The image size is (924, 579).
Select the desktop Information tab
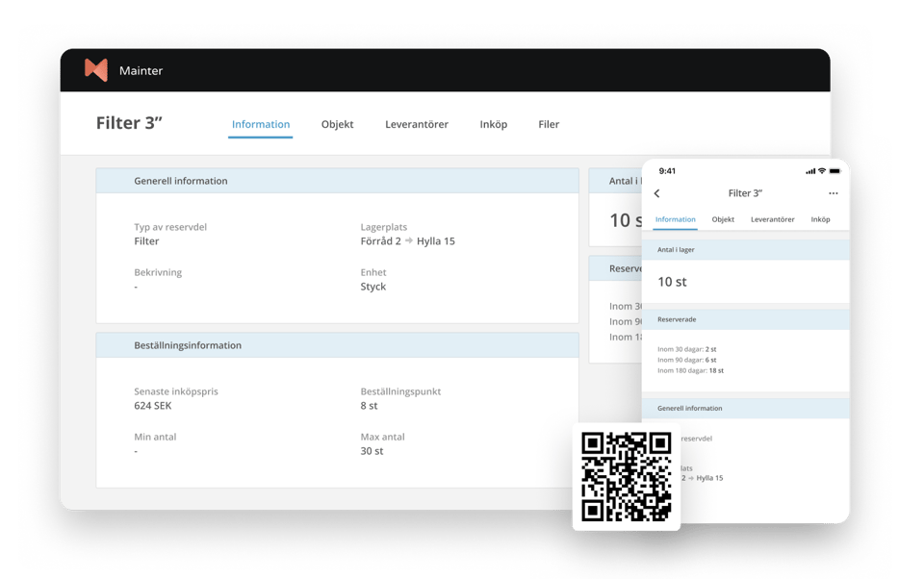261,124
